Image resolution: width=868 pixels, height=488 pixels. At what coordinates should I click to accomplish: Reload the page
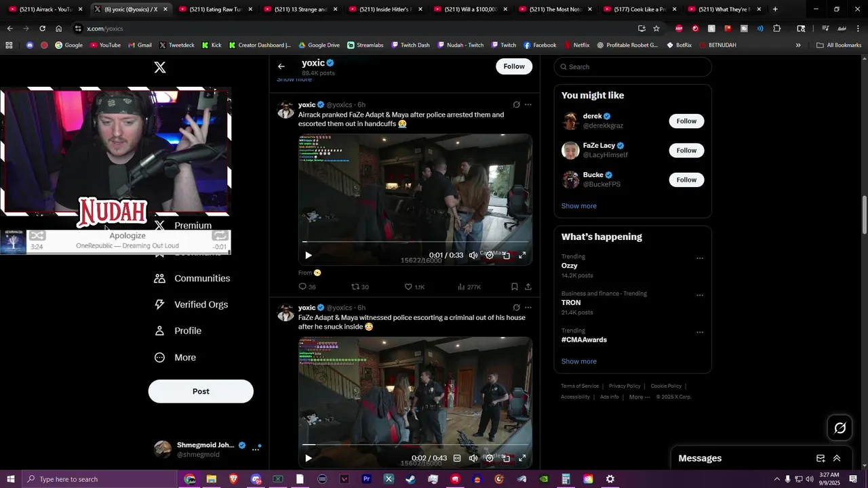point(42,28)
